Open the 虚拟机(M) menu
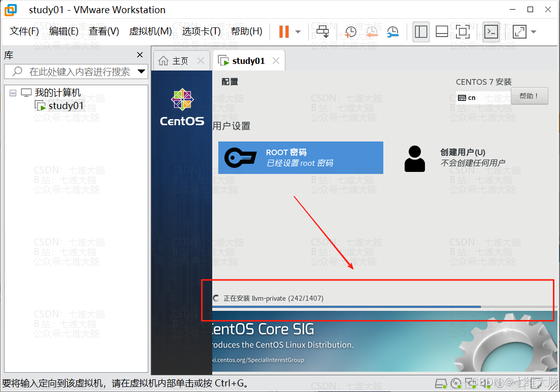Screen dimensions: 560x392 point(150,31)
